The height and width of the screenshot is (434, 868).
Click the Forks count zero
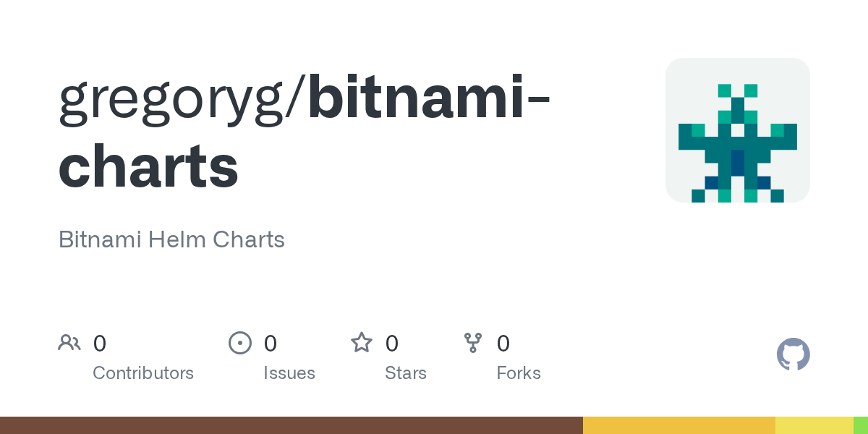coord(503,344)
